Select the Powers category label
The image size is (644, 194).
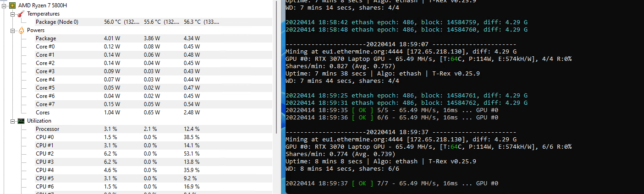(36, 30)
